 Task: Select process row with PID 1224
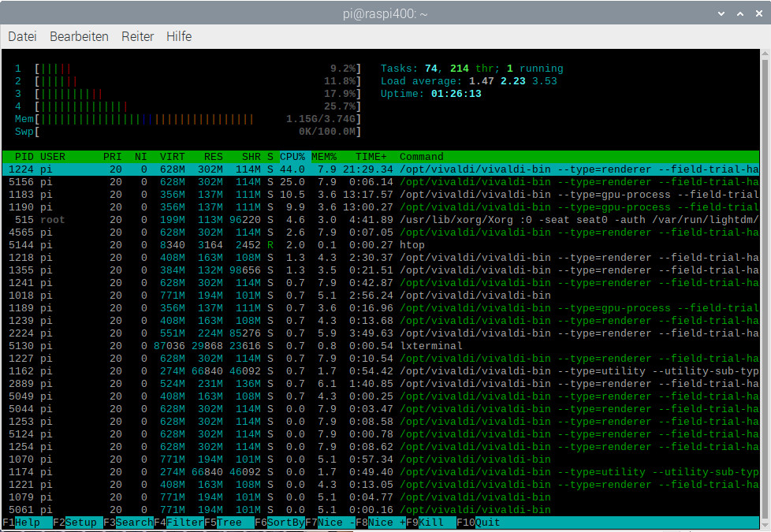click(381, 169)
